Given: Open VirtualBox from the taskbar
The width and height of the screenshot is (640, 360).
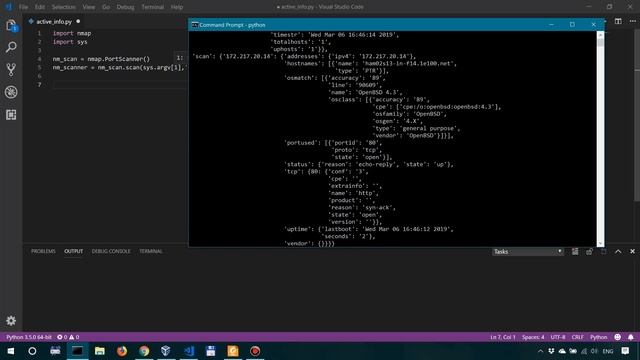Looking at the screenshot, I should coord(166,351).
